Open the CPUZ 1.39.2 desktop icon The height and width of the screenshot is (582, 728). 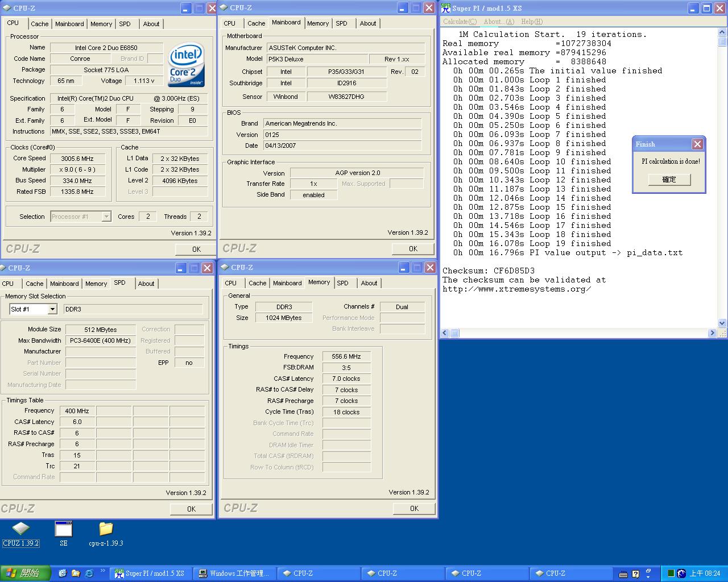20,534
